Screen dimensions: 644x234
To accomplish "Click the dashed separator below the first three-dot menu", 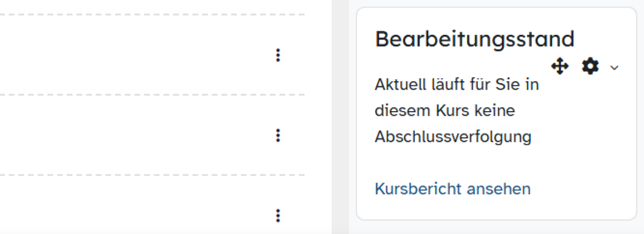I will [152, 95].
